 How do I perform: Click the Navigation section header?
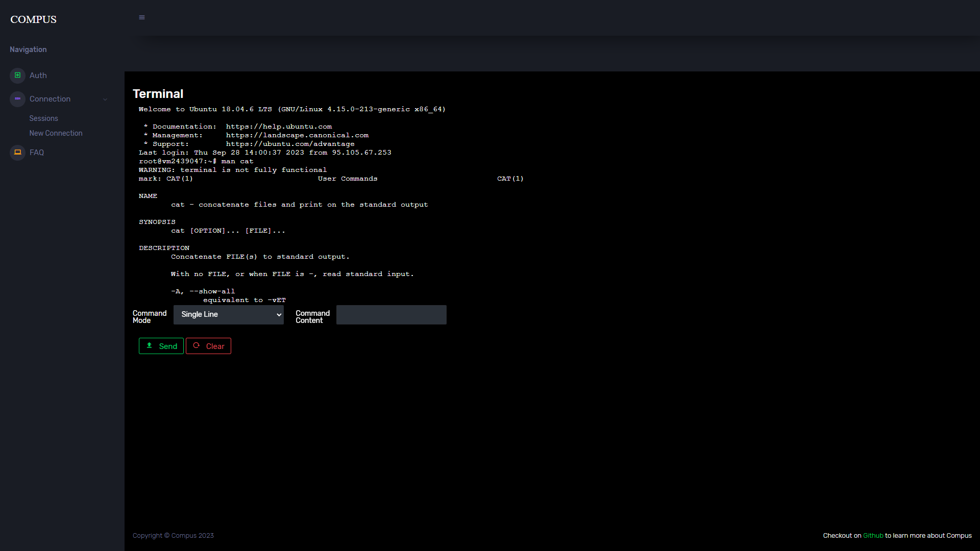pyautogui.click(x=28, y=49)
